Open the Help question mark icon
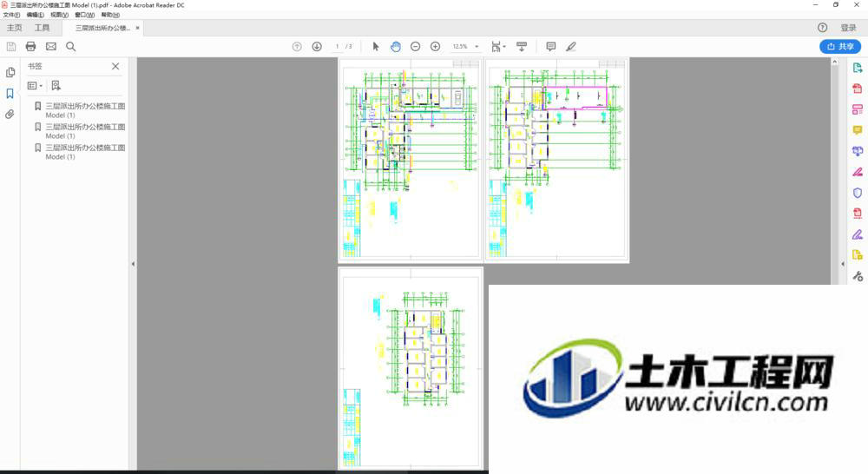This screenshot has height=474, width=868. (x=823, y=28)
